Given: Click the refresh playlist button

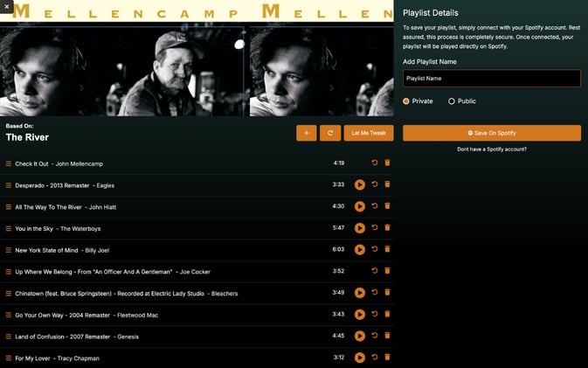Looking at the screenshot, I should tap(330, 133).
